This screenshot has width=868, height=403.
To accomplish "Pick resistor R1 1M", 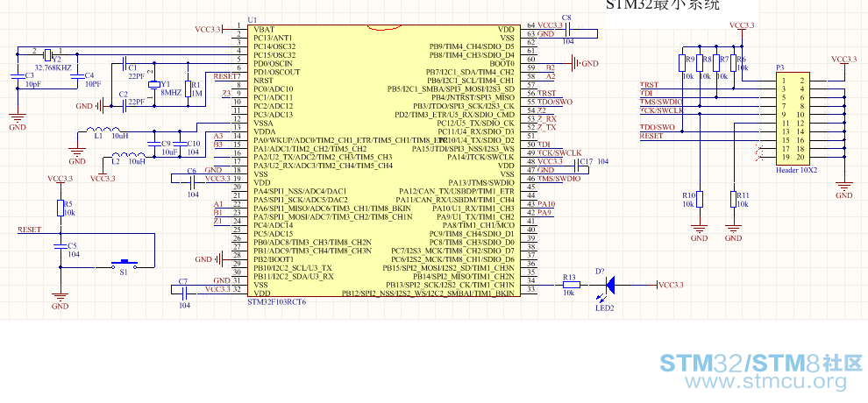I will tap(189, 88).
